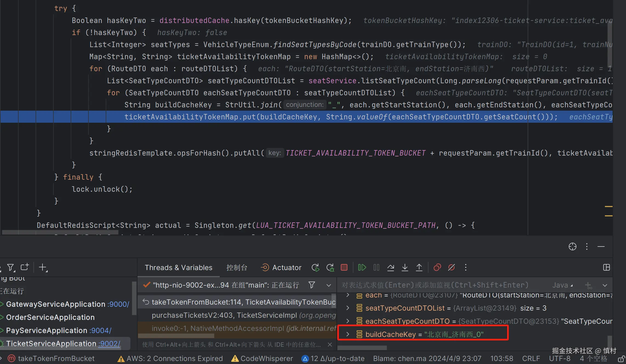Open View Breakpoints icon

[437, 267]
